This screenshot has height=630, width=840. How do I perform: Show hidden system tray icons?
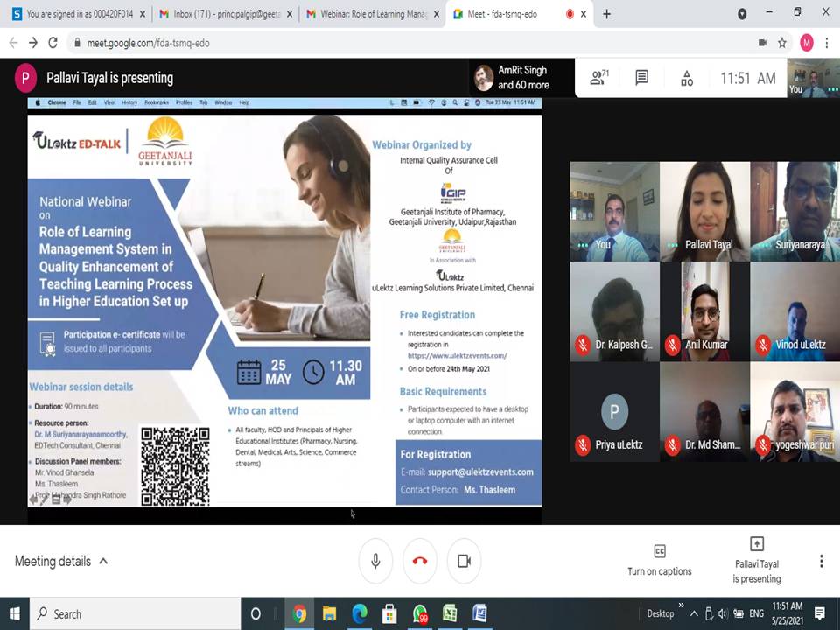[x=694, y=614]
